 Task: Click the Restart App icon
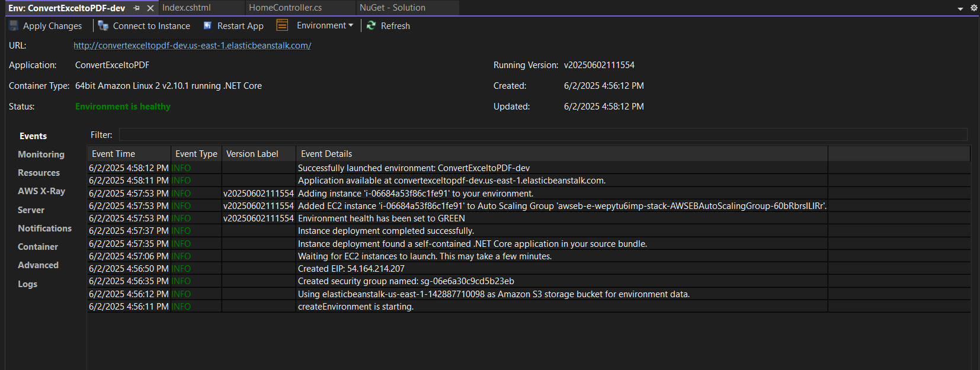tap(207, 25)
